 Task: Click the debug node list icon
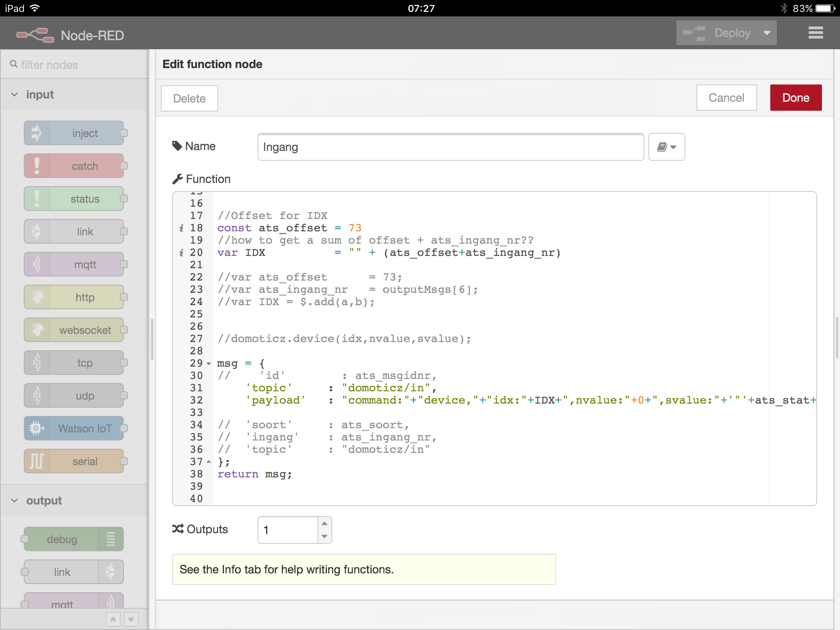coord(111,539)
